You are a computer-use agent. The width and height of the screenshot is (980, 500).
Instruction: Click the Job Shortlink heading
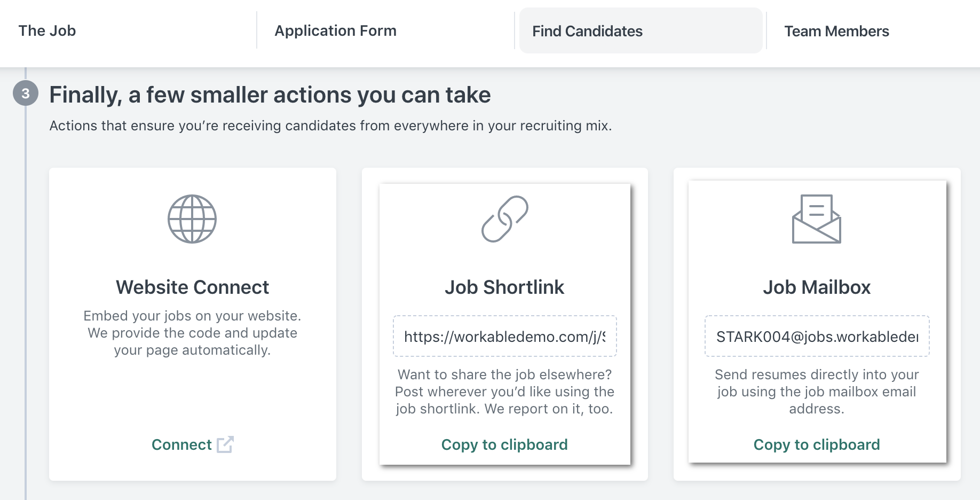click(x=504, y=287)
